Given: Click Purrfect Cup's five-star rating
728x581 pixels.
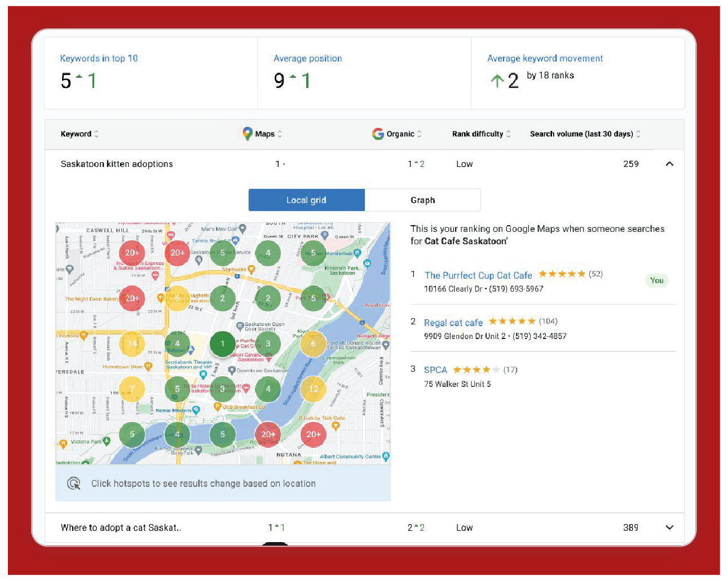Looking at the screenshot, I should [562, 274].
